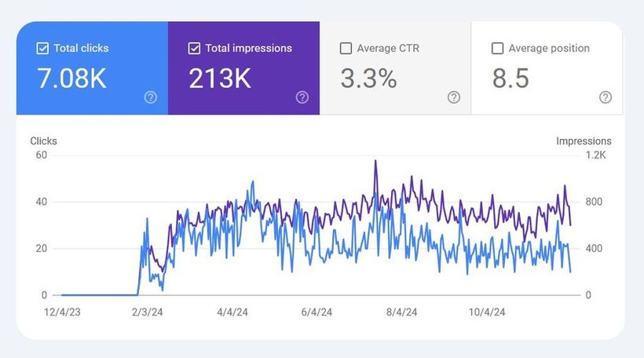Click the Clicks axis title
644x358 pixels.
click(x=43, y=141)
